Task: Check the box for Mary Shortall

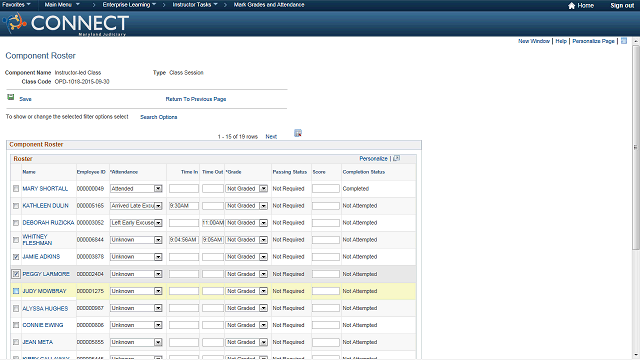Action: (x=16, y=189)
